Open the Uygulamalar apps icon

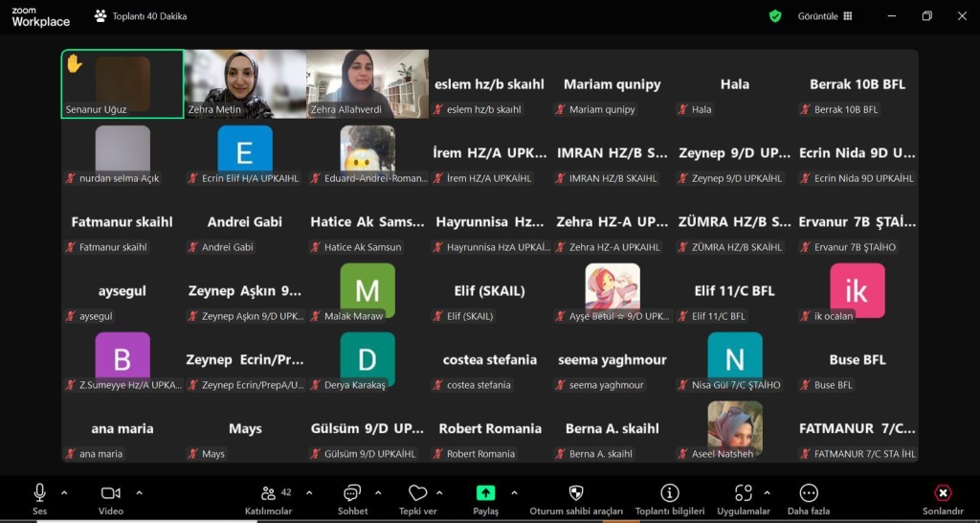[x=744, y=493]
